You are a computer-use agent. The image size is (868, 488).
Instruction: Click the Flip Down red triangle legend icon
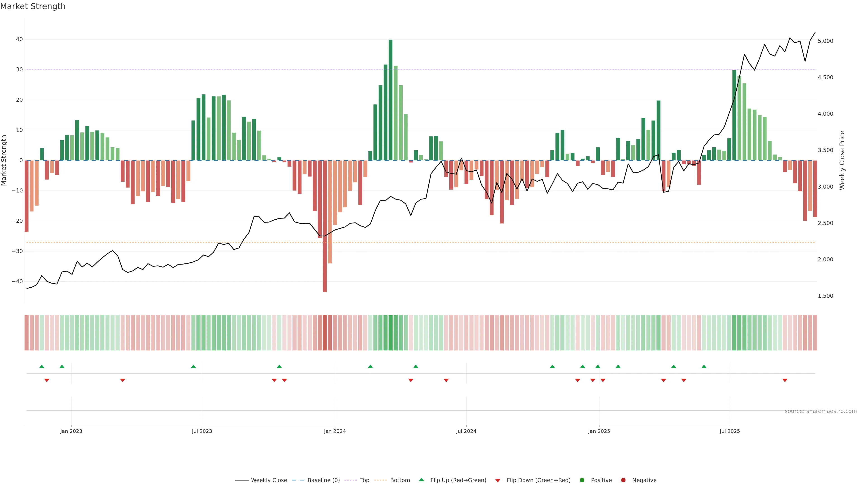498,481
